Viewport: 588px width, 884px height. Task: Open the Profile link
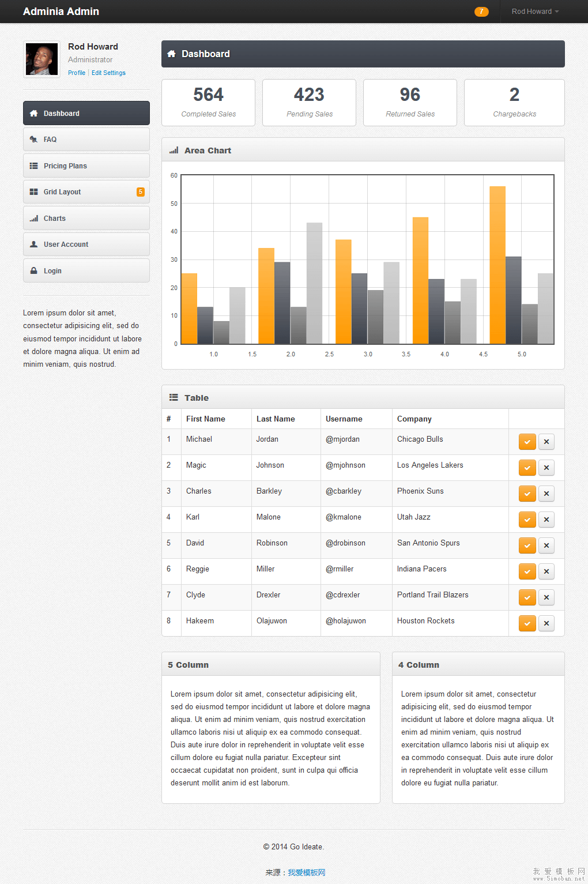76,73
